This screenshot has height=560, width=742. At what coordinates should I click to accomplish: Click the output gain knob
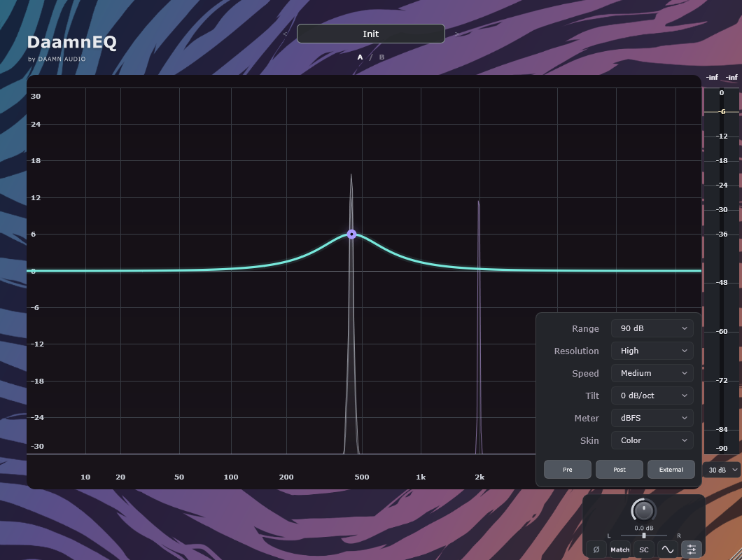(643, 511)
